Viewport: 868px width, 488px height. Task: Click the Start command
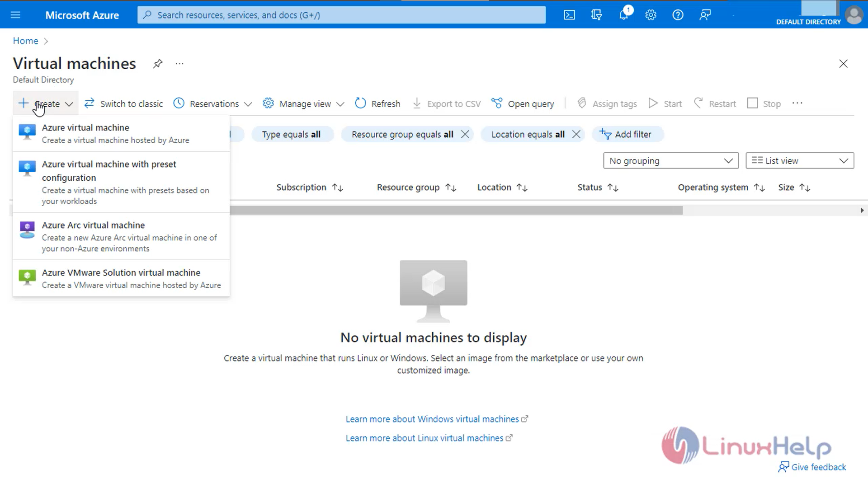pyautogui.click(x=665, y=103)
